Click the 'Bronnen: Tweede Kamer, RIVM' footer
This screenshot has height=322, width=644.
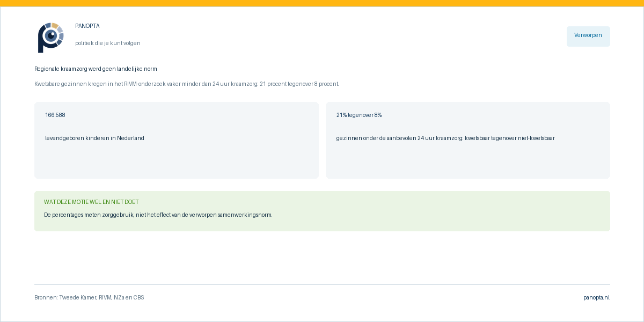point(89,298)
